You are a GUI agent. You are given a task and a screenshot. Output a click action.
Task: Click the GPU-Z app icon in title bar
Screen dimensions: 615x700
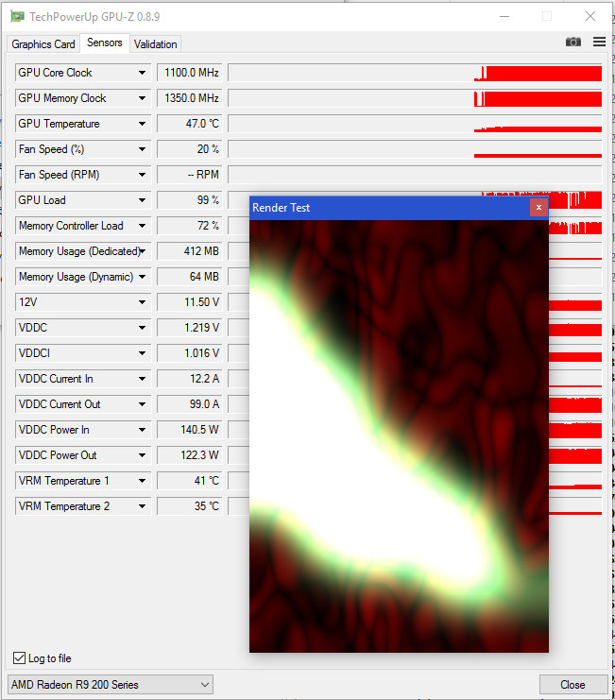17,16
